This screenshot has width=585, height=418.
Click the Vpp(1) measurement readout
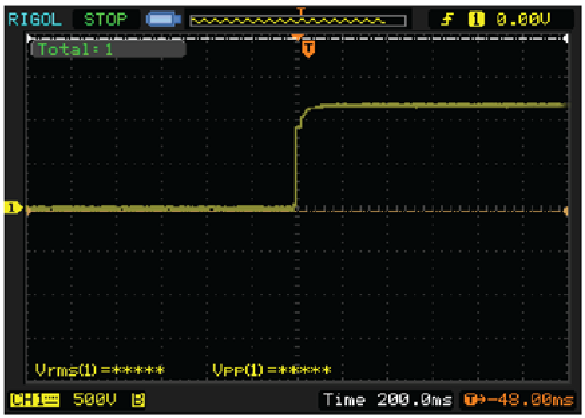tap(272, 370)
